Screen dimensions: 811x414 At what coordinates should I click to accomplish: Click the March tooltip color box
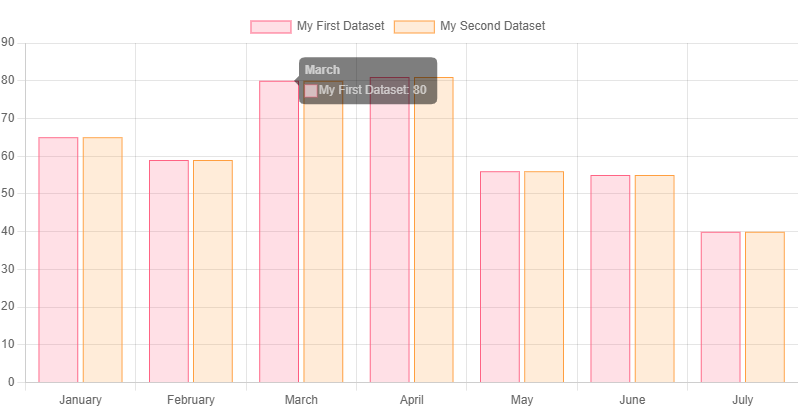click(311, 91)
